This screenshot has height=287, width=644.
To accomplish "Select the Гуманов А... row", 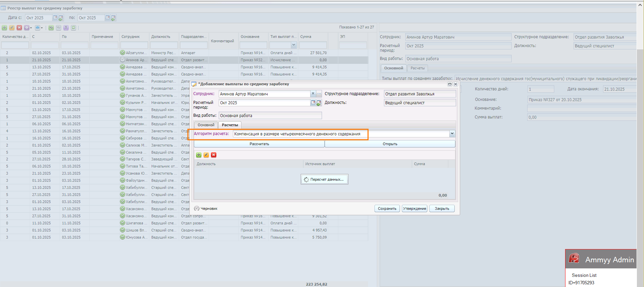I will (x=95, y=95).
